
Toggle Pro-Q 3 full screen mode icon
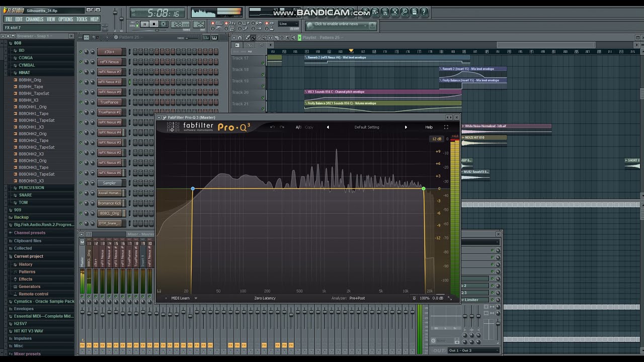tap(446, 127)
